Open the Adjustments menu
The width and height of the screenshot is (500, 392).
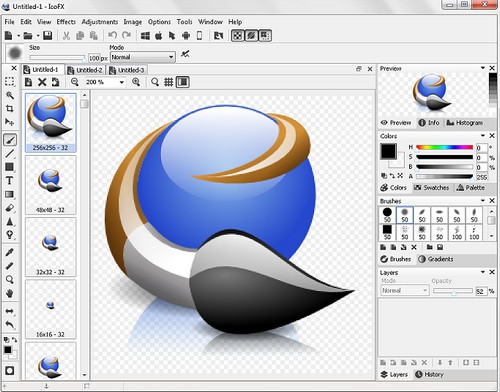click(x=100, y=22)
